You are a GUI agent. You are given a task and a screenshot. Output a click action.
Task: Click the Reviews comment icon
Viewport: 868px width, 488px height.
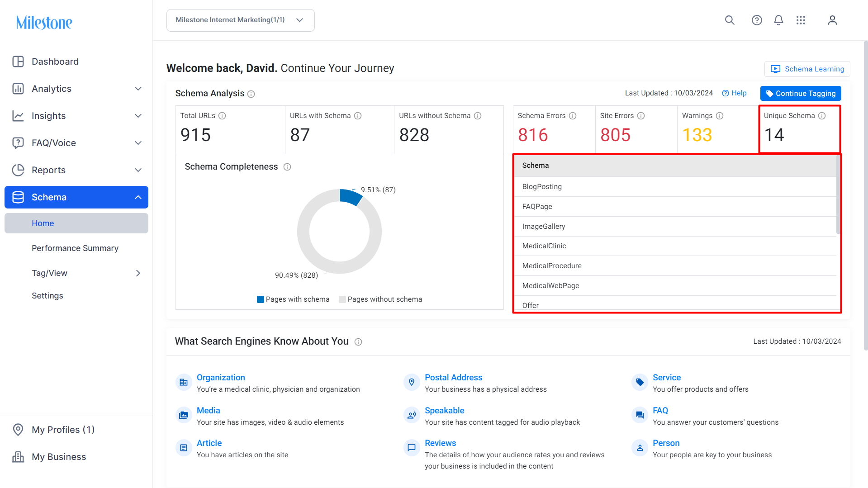[412, 448]
